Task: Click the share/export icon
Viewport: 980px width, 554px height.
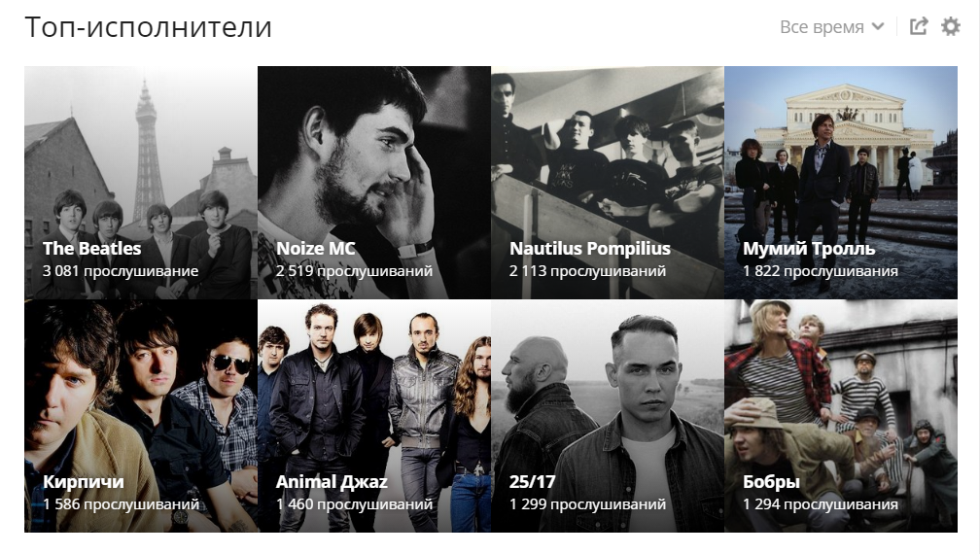Action: pyautogui.click(x=919, y=27)
